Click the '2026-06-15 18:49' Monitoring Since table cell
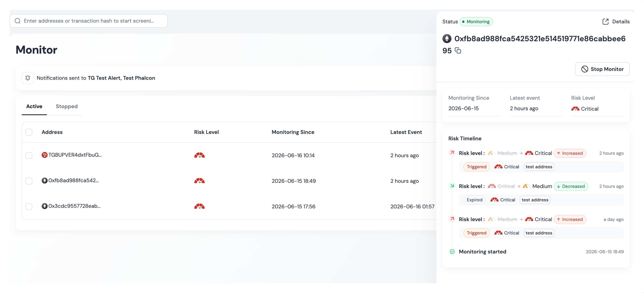 pyautogui.click(x=293, y=181)
